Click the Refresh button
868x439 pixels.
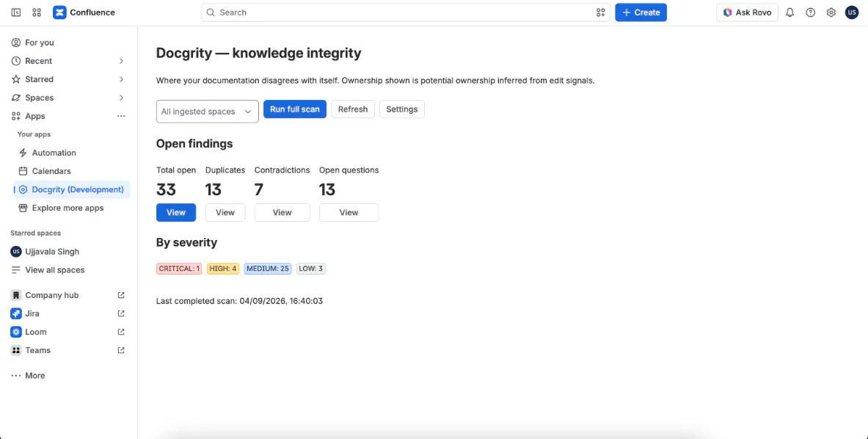tap(353, 109)
